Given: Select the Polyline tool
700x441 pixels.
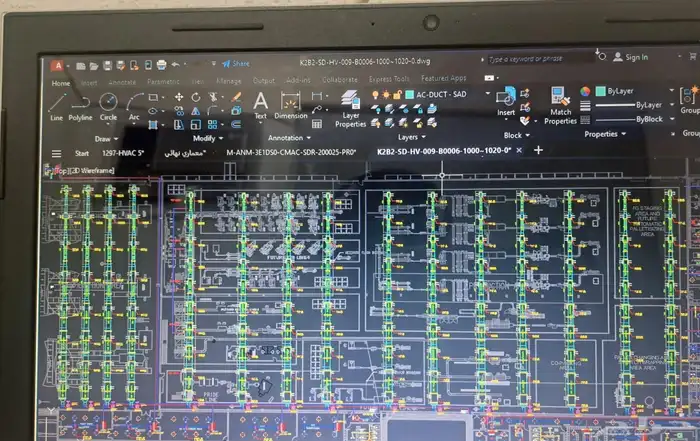Looking at the screenshot, I should pyautogui.click(x=80, y=104).
